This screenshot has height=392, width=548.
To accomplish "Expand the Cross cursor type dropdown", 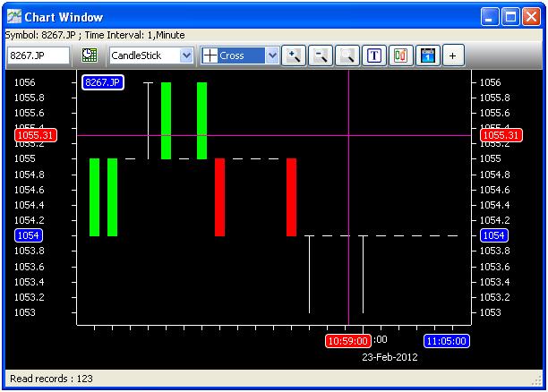I will (x=273, y=55).
